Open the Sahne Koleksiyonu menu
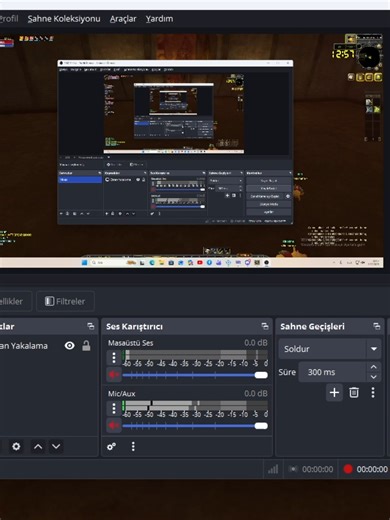 [64, 19]
